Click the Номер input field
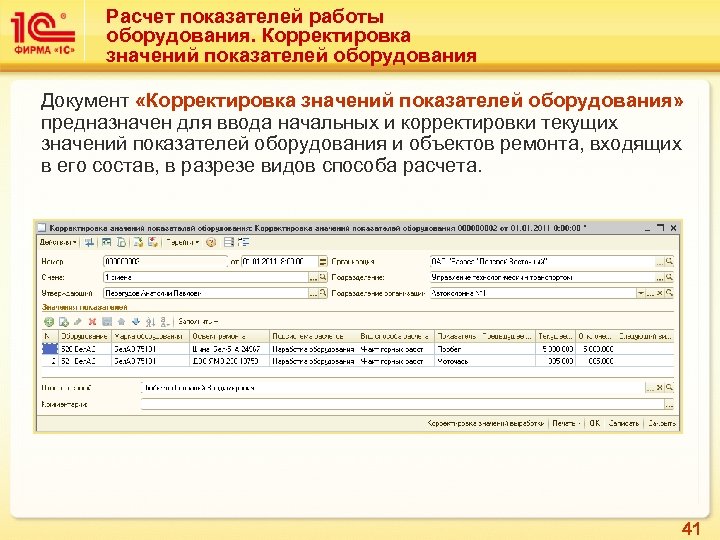The width and height of the screenshot is (720, 540). (165, 261)
